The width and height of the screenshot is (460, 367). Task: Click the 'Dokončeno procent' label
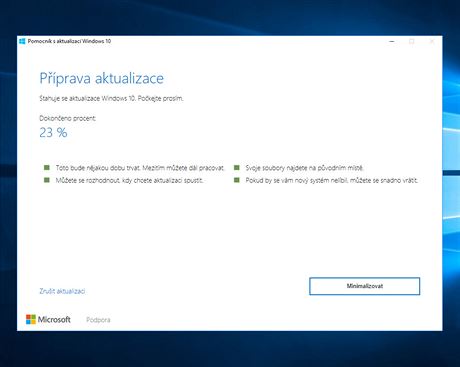pos(68,118)
